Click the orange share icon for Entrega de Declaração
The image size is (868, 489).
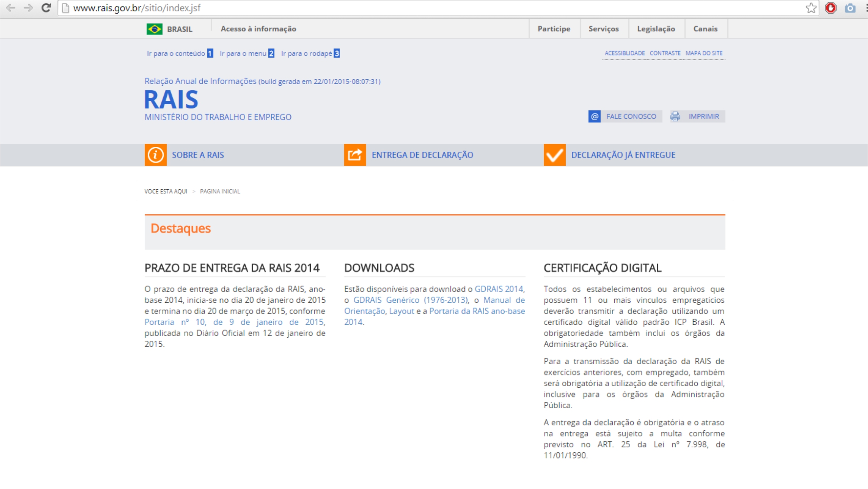[355, 155]
